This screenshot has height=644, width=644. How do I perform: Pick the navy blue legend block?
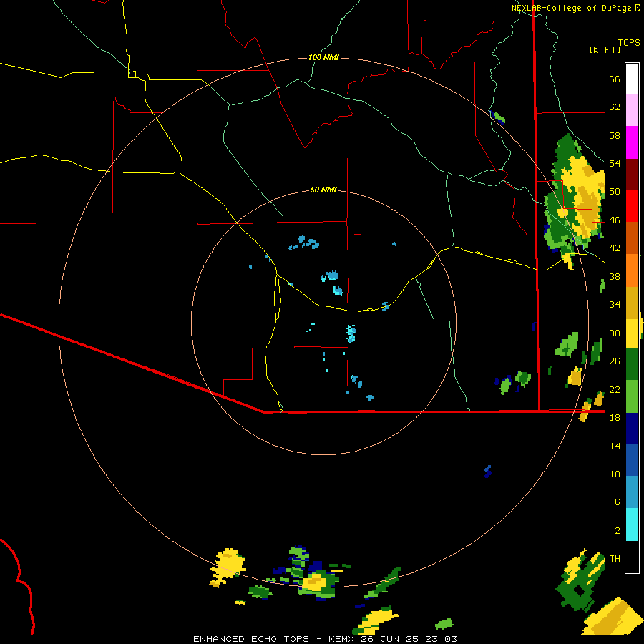tap(632, 429)
